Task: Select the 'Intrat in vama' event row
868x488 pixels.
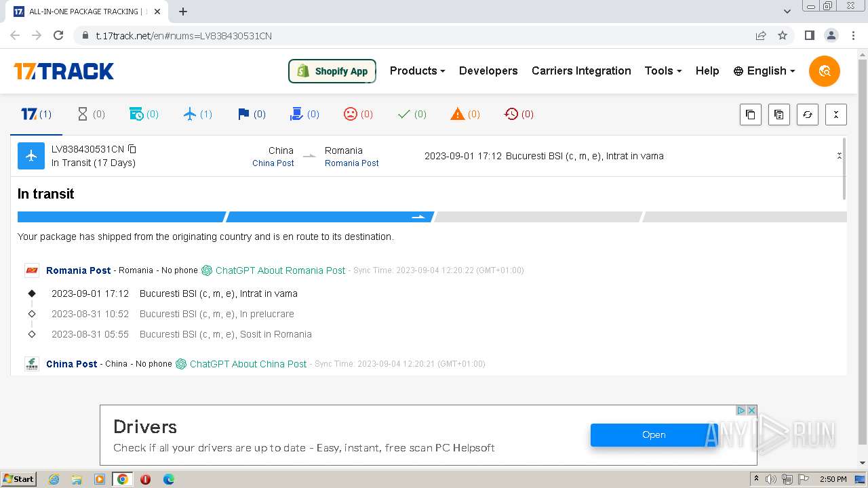Action: pyautogui.click(x=174, y=293)
